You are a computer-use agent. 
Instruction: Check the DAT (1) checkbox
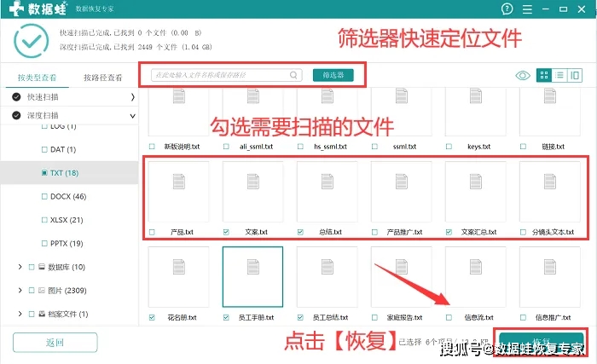tap(44, 149)
